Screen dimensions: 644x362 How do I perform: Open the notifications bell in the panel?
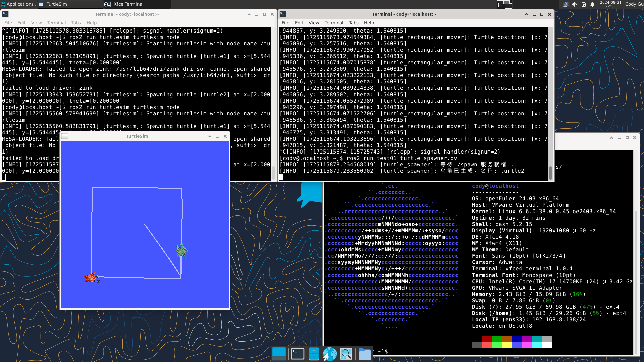592,4
